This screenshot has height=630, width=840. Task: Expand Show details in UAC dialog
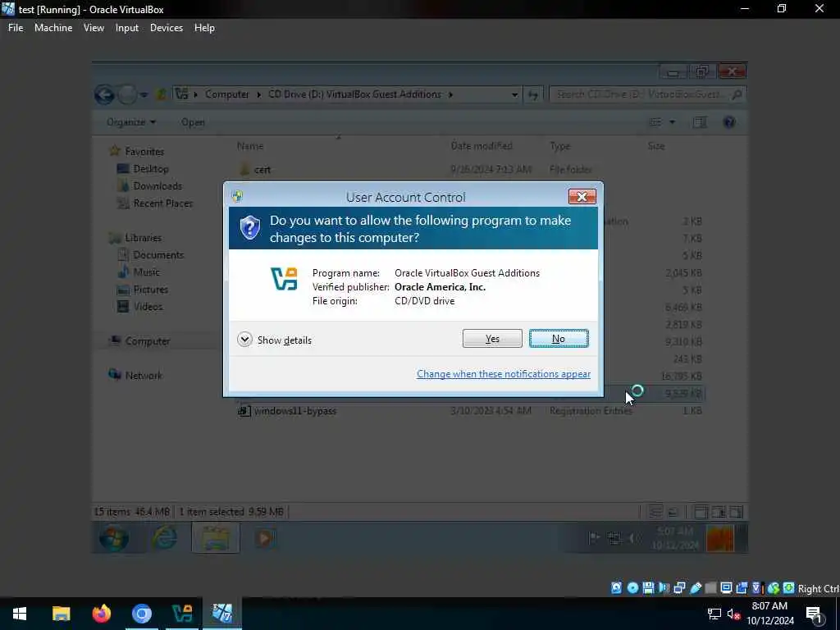pos(274,340)
